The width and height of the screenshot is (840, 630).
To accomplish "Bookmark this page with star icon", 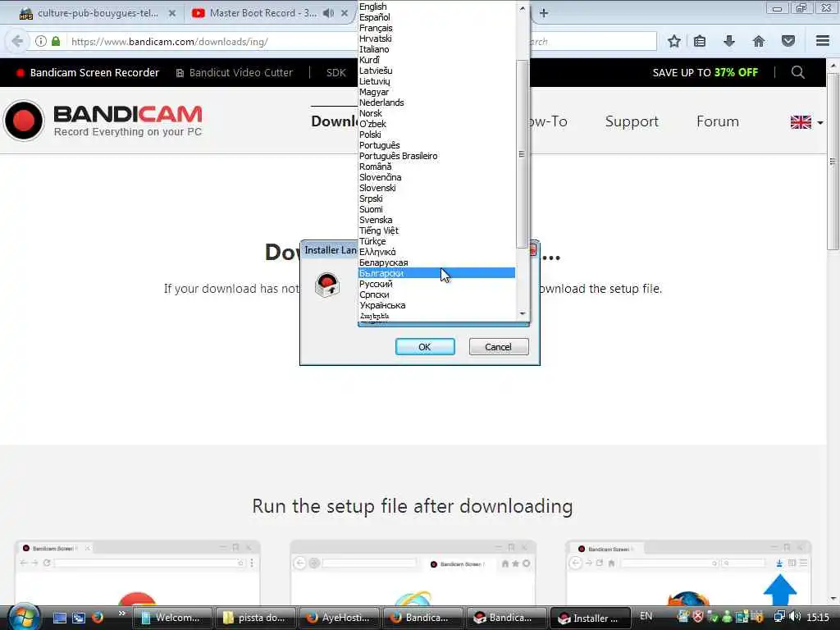I will 674,41.
